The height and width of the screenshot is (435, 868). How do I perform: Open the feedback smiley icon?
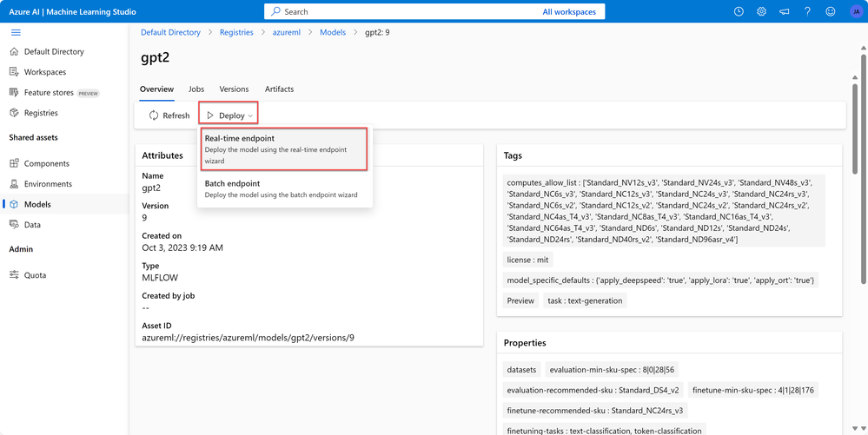click(830, 11)
